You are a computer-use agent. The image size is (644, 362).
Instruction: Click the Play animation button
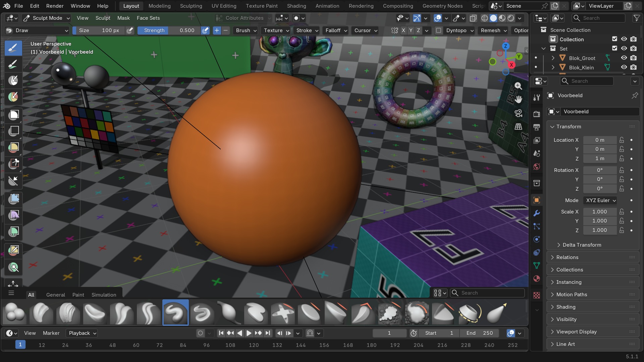click(x=249, y=333)
